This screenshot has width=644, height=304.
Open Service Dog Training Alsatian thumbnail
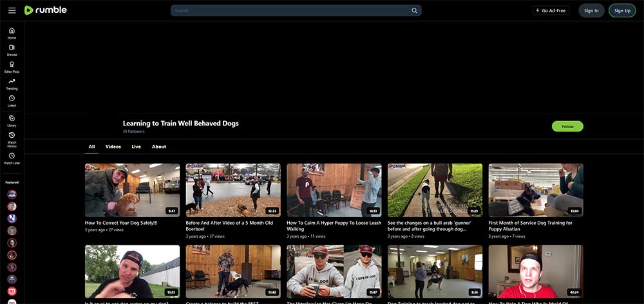point(536,190)
